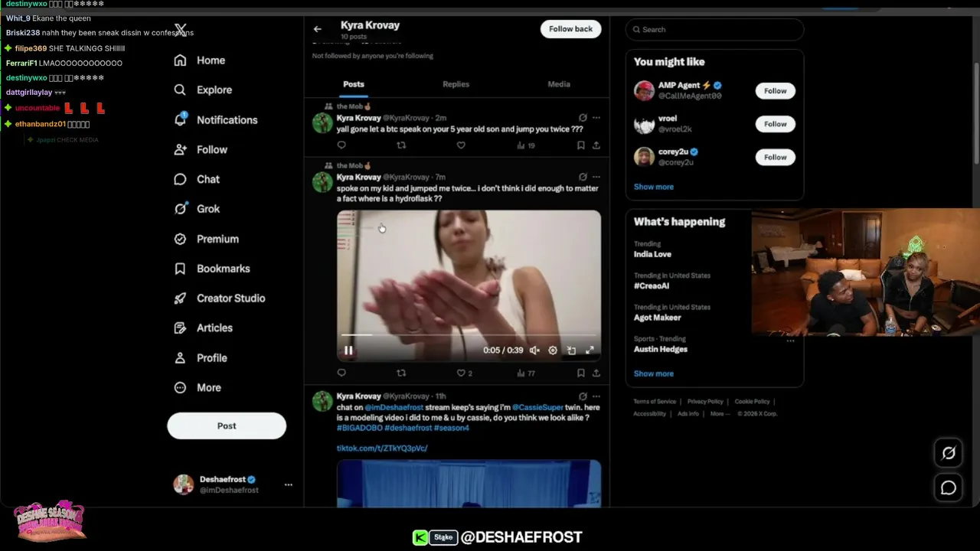
Task: View analytics of the 2m post
Action: (x=525, y=145)
